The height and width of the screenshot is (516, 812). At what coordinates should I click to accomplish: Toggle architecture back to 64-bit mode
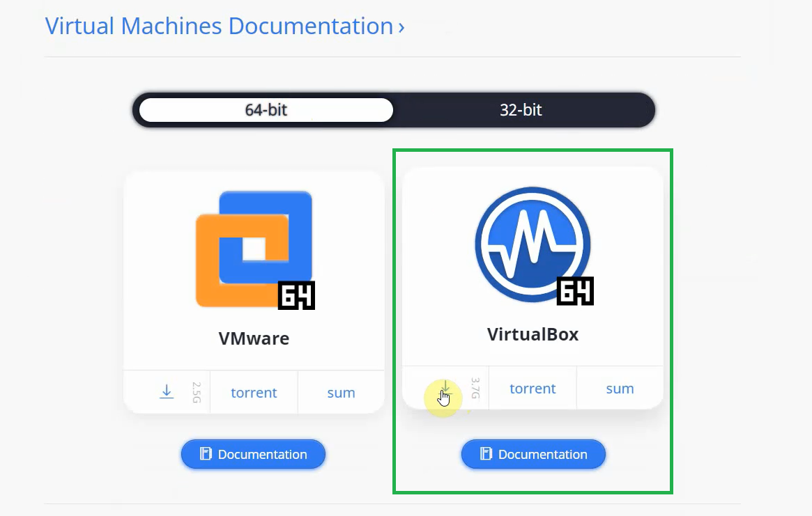tap(266, 109)
